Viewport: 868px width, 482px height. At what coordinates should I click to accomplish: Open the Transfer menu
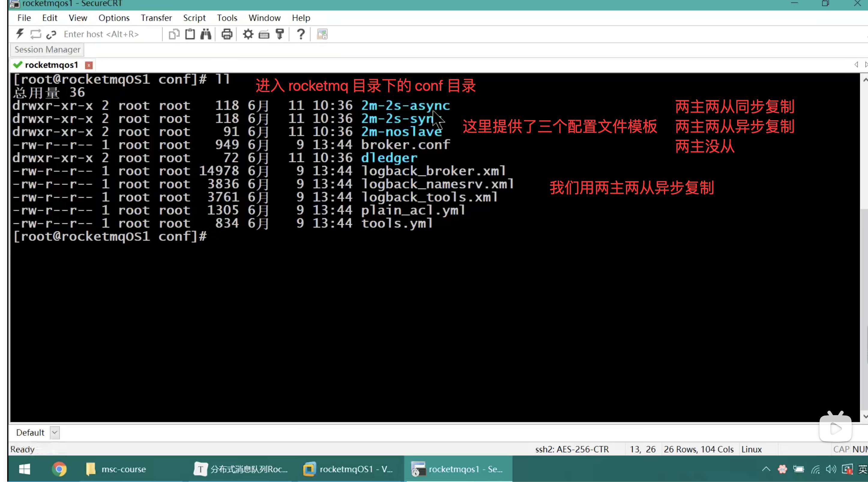pos(156,18)
